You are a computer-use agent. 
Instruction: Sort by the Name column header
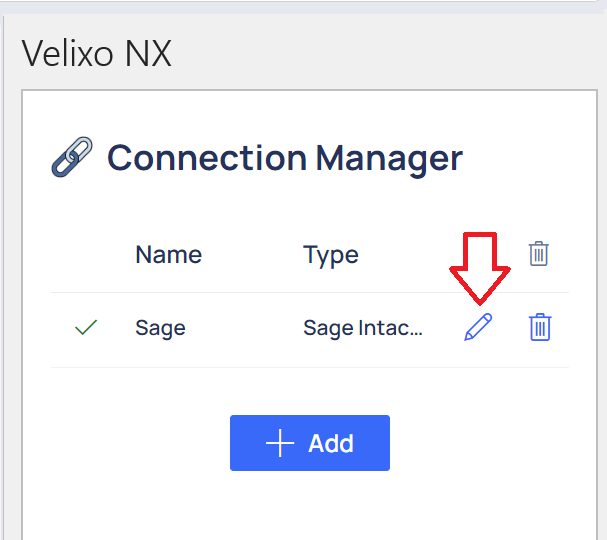pos(168,255)
